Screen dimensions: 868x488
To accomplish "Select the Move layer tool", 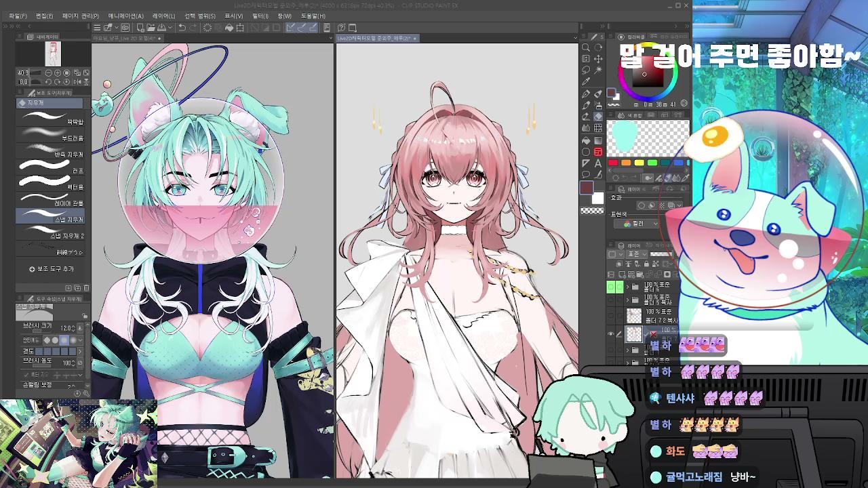I will [x=598, y=59].
